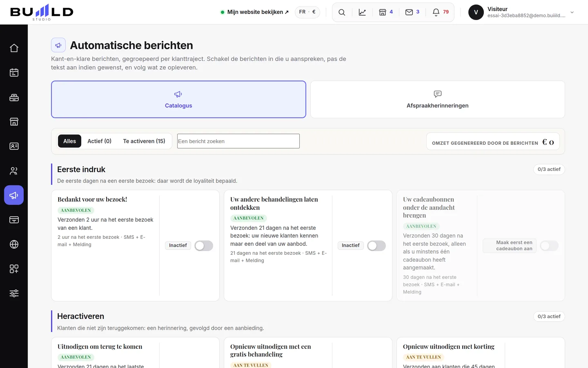This screenshot has width=588, height=368.
Task: Toggle the disabled 'Uw cadeaubonnen' switch
Action: (549, 246)
